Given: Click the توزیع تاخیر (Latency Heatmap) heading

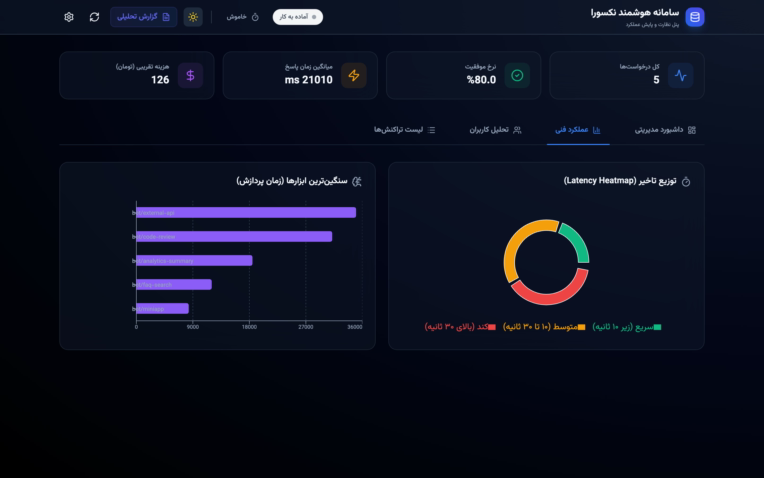Looking at the screenshot, I should pos(620,181).
